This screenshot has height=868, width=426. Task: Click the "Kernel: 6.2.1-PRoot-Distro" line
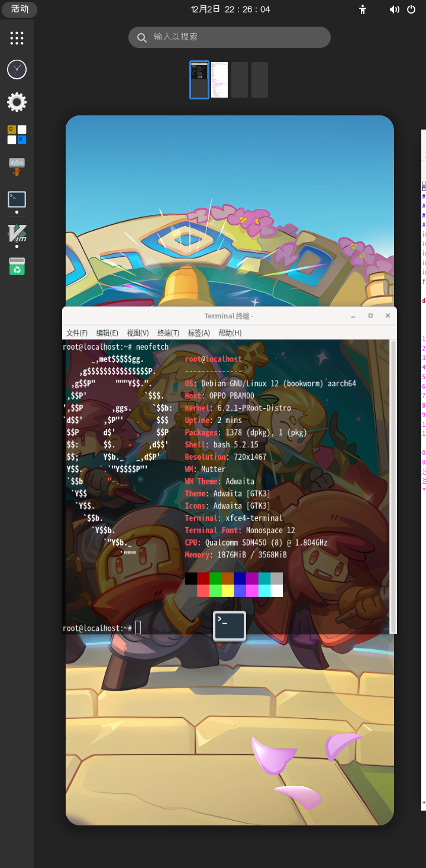(x=238, y=408)
